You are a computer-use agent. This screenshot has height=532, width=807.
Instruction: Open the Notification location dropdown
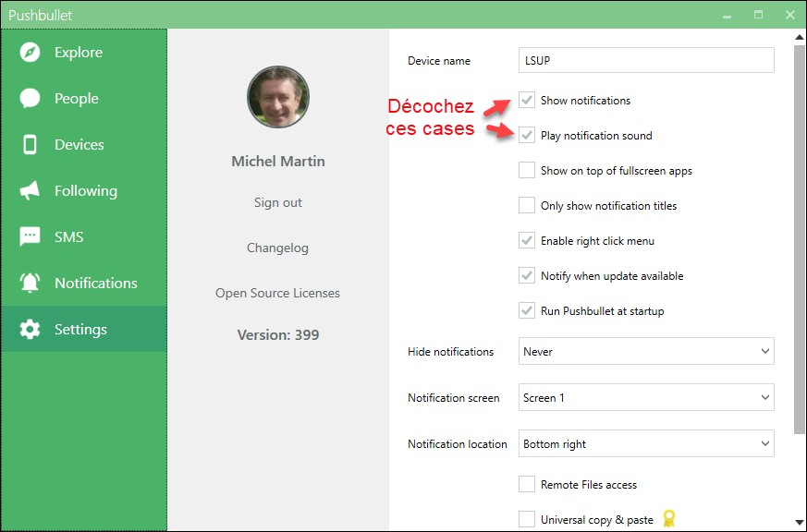pyautogui.click(x=646, y=444)
